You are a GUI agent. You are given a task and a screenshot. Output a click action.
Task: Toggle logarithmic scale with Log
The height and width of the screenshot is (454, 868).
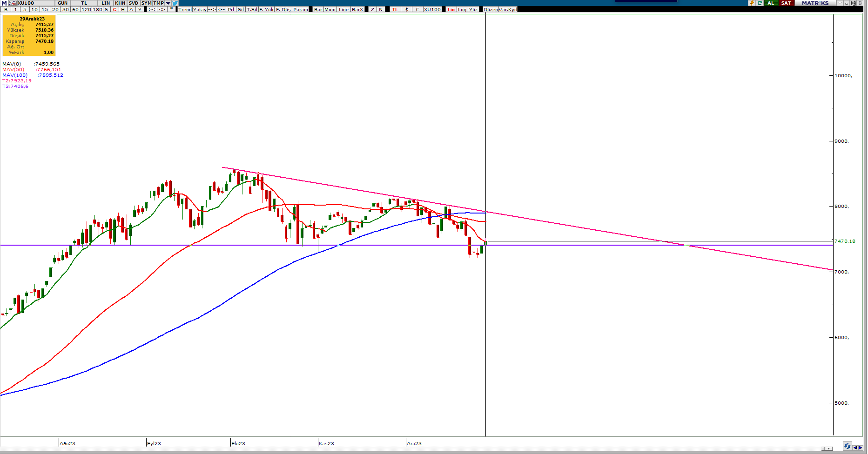[462, 9]
